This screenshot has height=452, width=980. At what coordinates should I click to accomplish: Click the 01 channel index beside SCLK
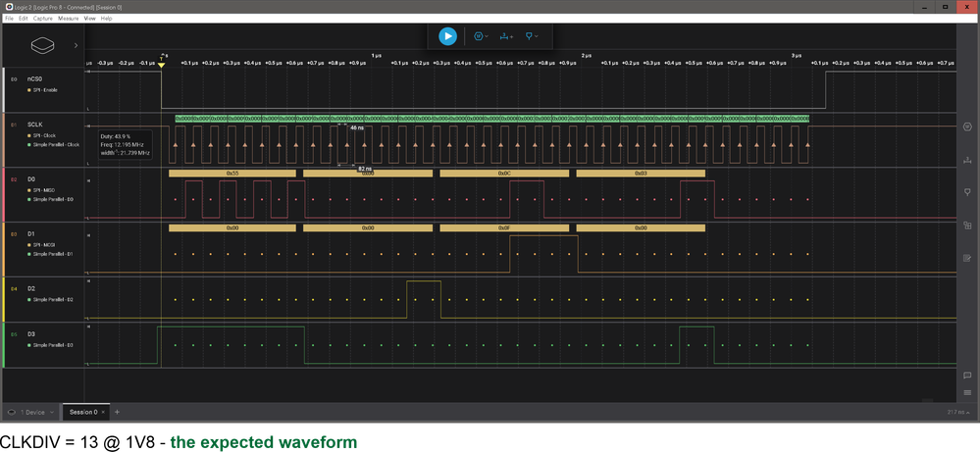(14, 125)
